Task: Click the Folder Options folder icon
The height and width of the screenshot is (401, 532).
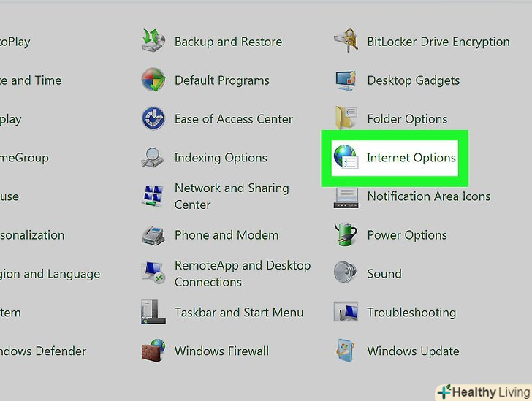Action: pyautogui.click(x=346, y=118)
